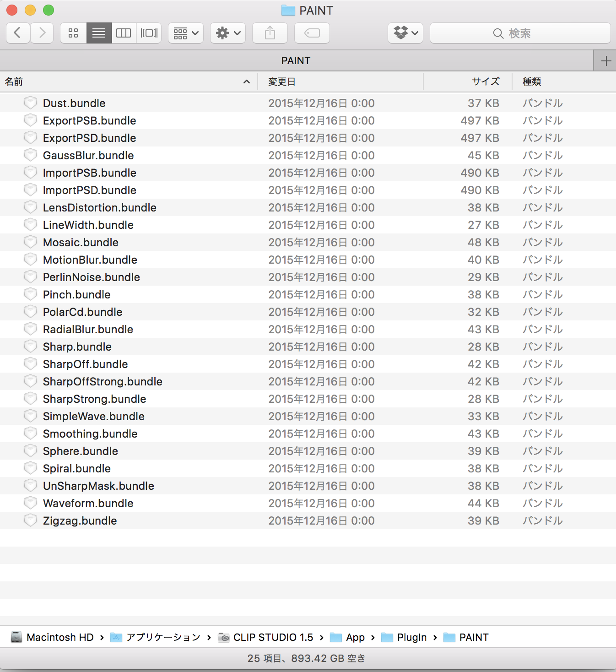The image size is (616, 672).
Task: Select the ExportPSD.bundle file icon
Action: point(30,138)
